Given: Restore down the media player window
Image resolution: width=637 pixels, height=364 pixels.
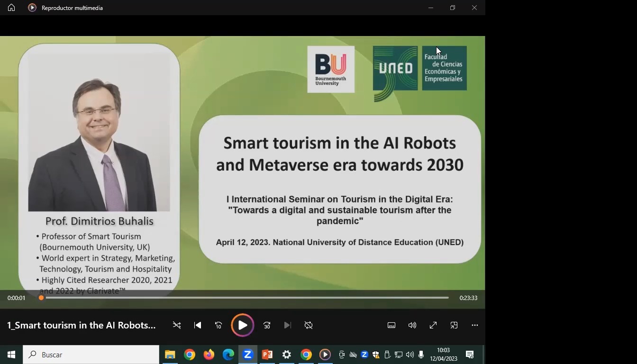Looking at the screenshot, I should 453,8.
